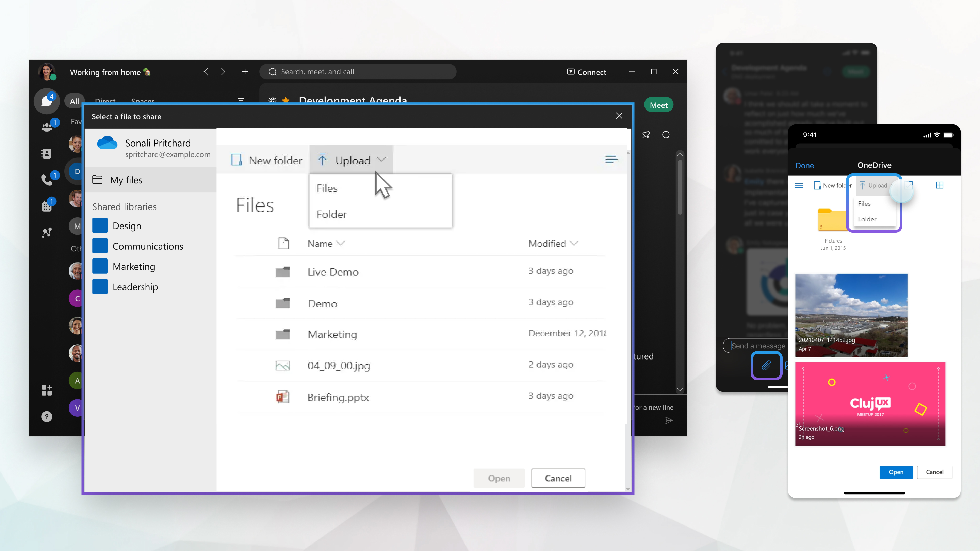The image size is (980, 551).
Task: Click the Cancel button in file dialog
Action: [x=559, y=478]
